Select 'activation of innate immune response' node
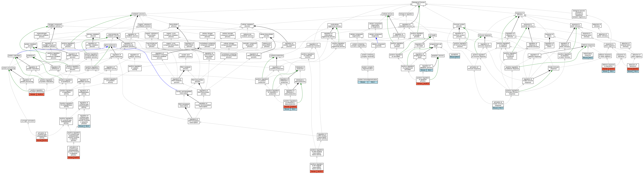The image size is (644, 174). point(498,105)
